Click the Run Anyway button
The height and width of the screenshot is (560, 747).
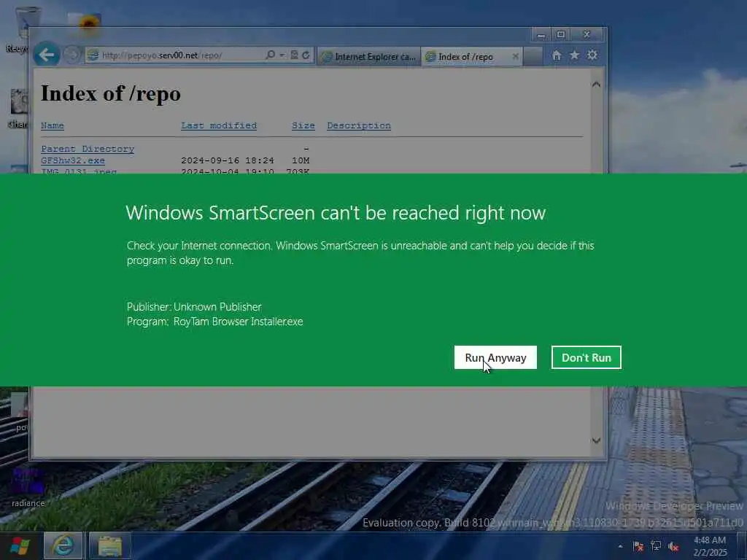point(495,357)
